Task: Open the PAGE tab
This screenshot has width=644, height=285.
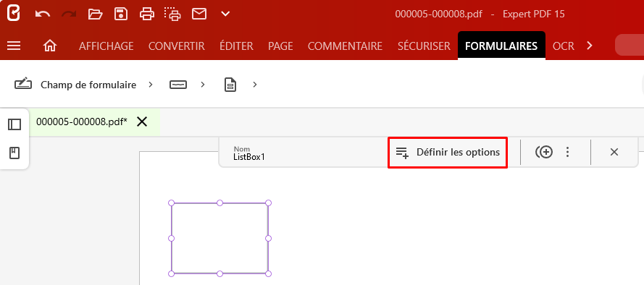Action: click(280, 46)
